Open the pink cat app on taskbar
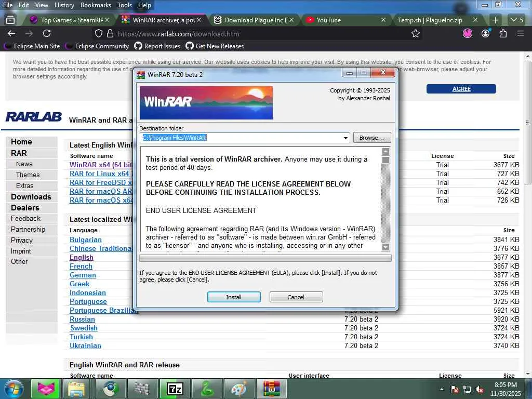 (46, 389)
